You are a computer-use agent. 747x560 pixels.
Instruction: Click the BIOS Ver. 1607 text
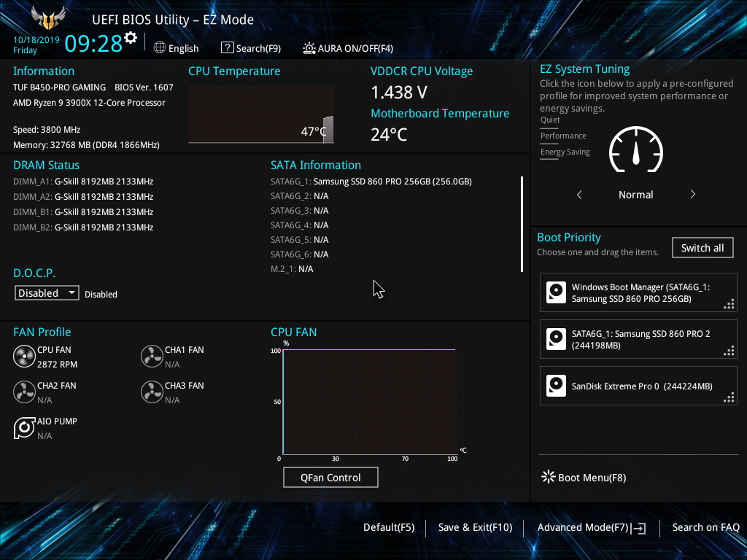[x=144, y=87]
